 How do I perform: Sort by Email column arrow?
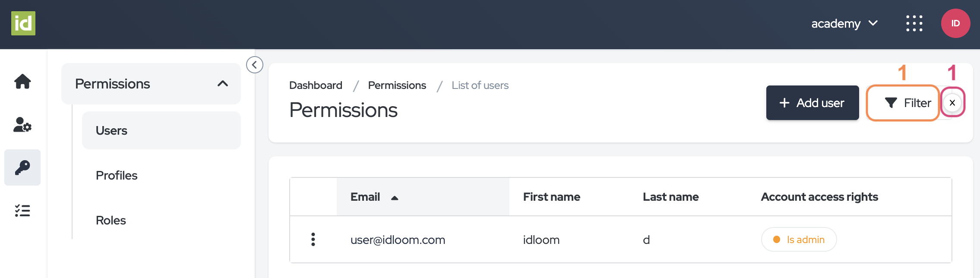(395, 198)
